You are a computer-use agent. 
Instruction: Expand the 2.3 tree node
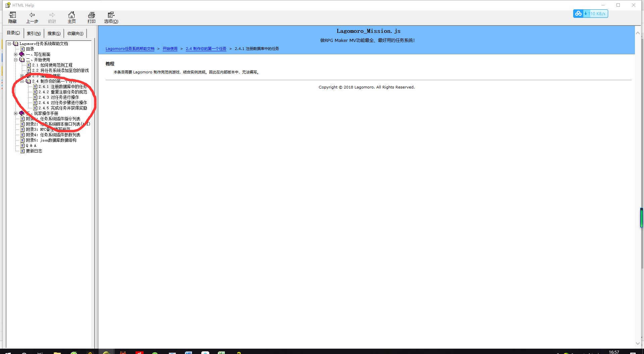click(22, 76)
